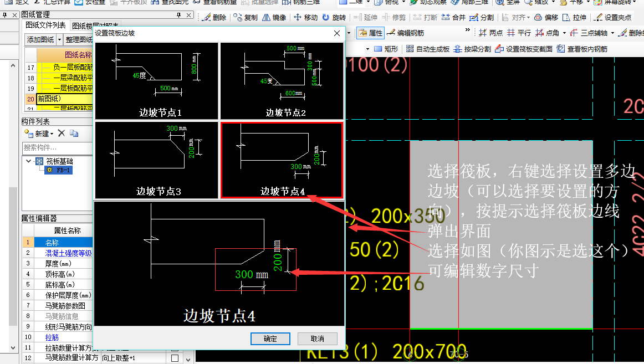This screenshot has width=644, height=364.
Task: Click the 延伸 (Extend) tool
Action: click(366, 18)
